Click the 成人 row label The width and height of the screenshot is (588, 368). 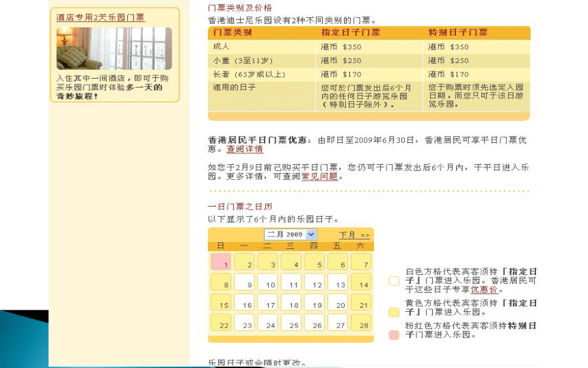221,47
